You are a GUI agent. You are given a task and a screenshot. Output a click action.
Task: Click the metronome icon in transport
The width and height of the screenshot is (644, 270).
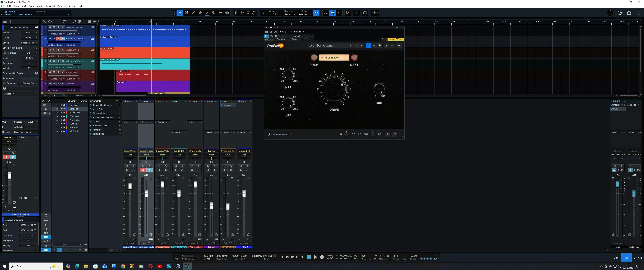[x=388, y=256]
